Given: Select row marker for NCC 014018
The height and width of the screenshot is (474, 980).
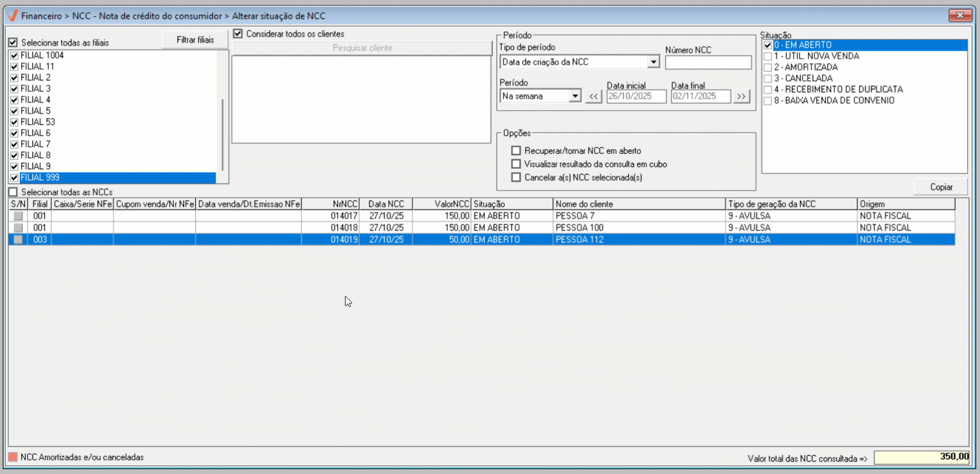Looking at the screenshot, I should (x=18, y=228).
